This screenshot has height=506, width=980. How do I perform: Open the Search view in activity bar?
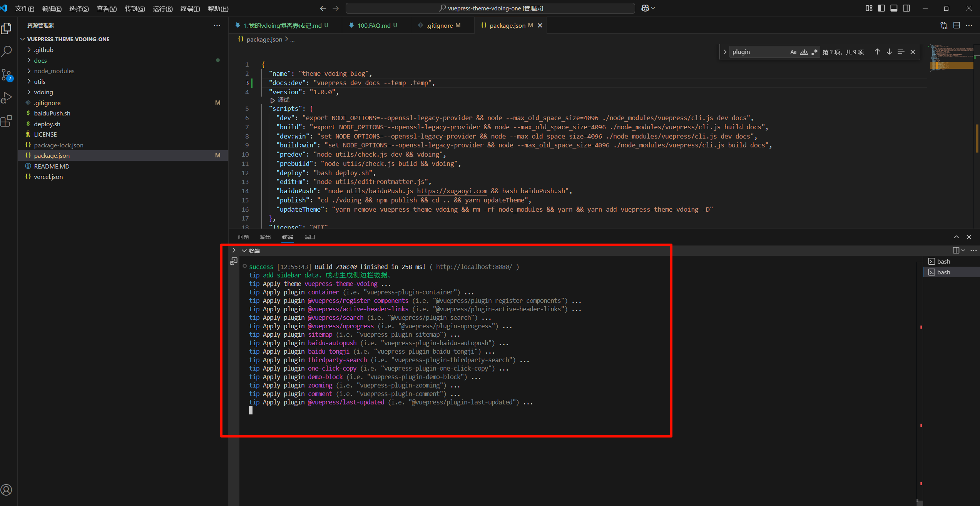(x=7, y=52)
